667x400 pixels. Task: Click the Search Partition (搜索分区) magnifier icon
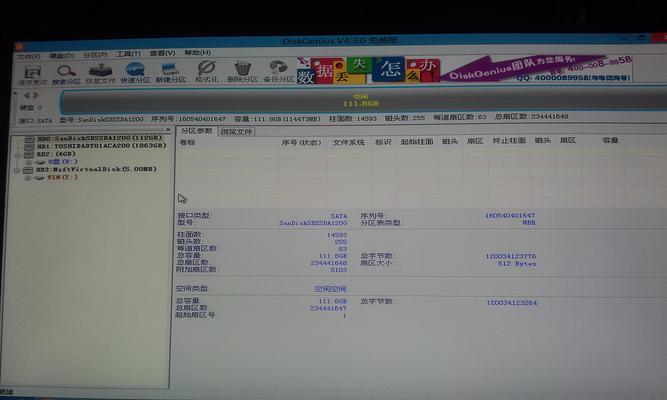pyautogui.click(x=66, y=71)
